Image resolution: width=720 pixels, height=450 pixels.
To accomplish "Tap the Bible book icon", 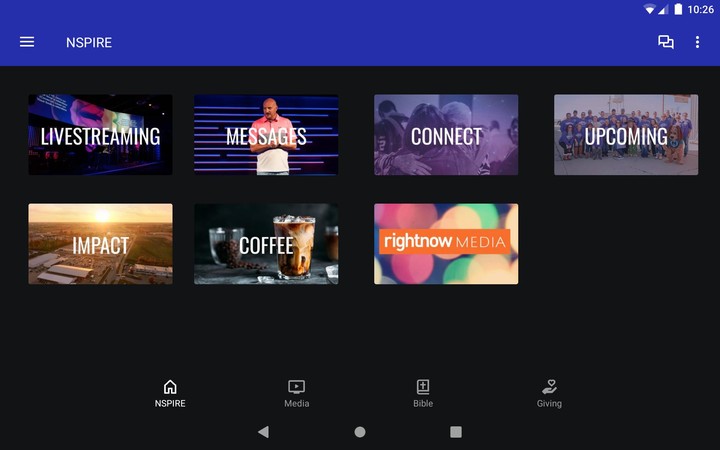I will point(423,387).
